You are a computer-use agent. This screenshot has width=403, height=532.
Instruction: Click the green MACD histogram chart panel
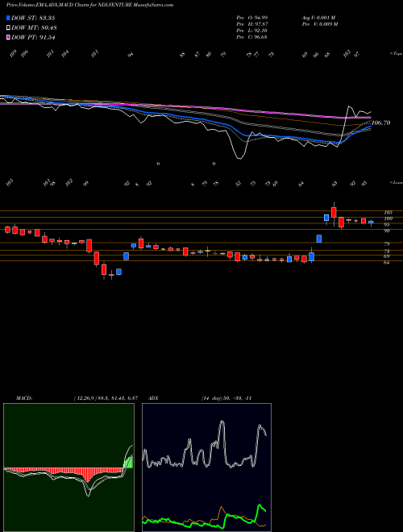coord(69,468)
